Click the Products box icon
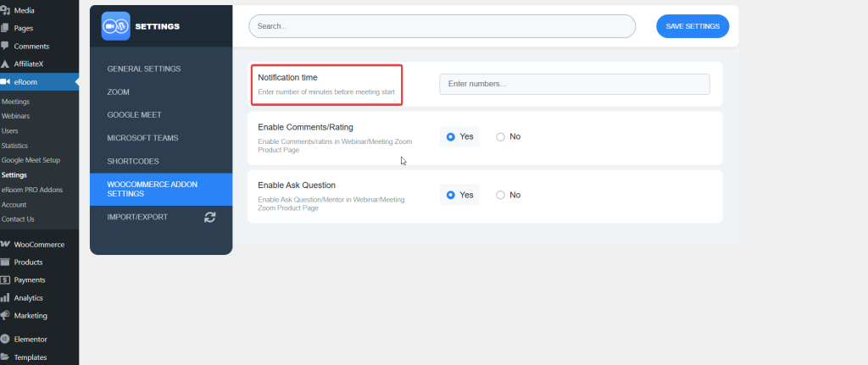The height and width of the screenshot is (365, 868). [x=5, y=263]
